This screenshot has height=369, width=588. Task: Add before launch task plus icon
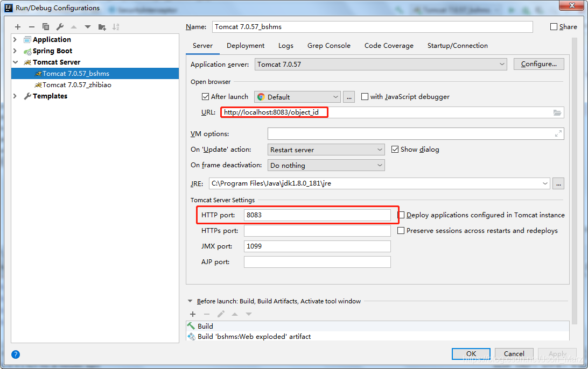click(x=193, y=314)
